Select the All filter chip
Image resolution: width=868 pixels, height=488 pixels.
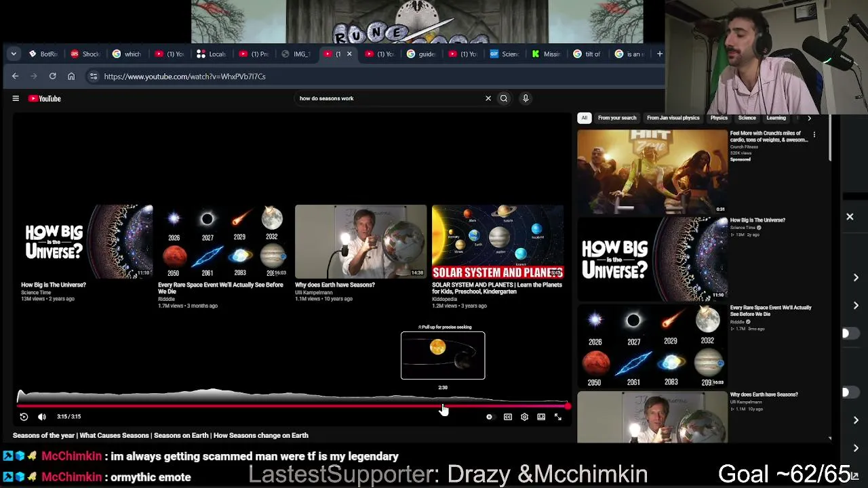coord(584,118)
